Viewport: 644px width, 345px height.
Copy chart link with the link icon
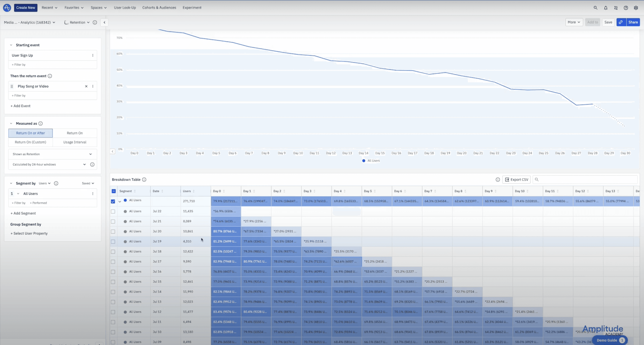[x=621, y=22]
